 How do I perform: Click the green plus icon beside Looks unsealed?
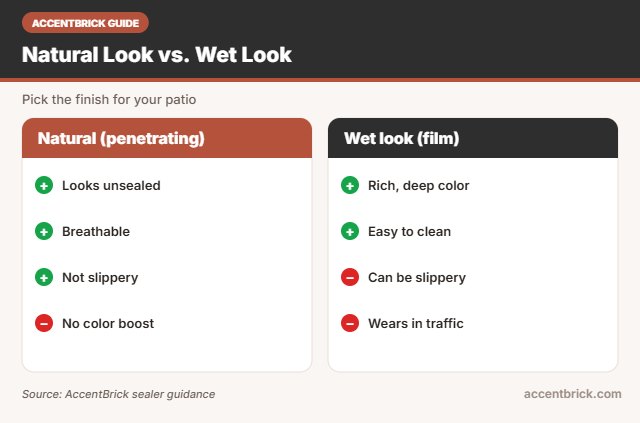(44, 185)
